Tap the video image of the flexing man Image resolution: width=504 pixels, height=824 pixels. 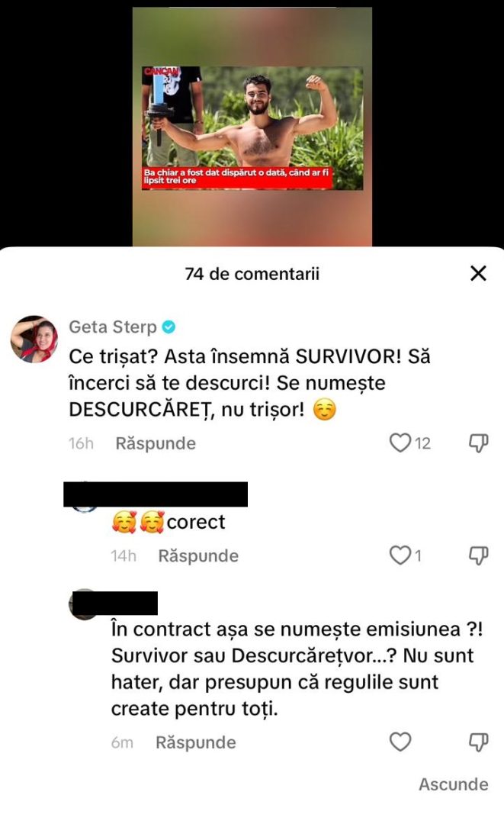point(252,127)
